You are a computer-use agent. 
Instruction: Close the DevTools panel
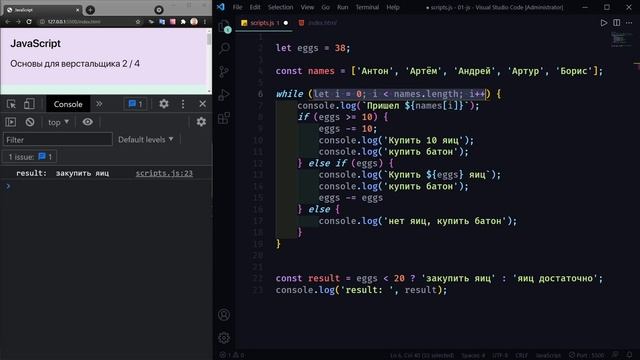[202, 104]
